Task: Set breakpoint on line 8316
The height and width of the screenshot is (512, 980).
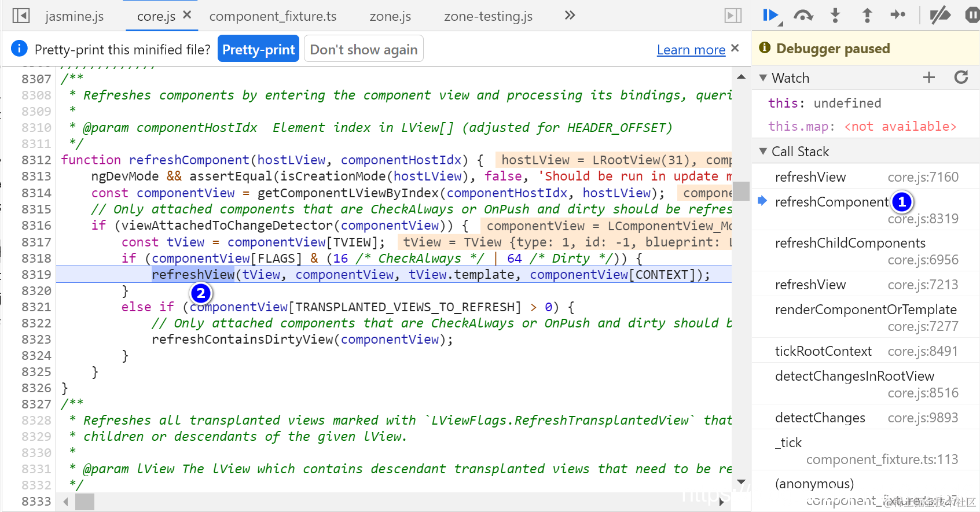Action: [x=36, y=225]
